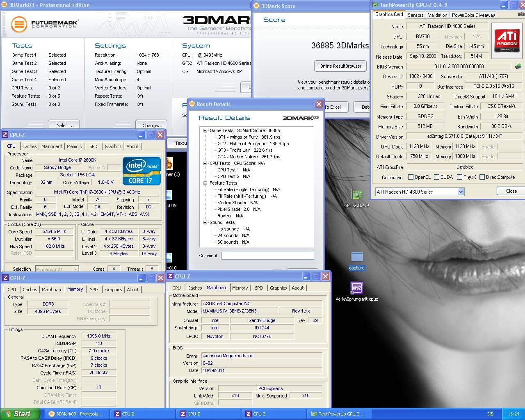The width and height of the screenshot is (525, 420).
Task: Select the GT2 - Battle of Proxycon row
Action: click(x=253, y=144)
